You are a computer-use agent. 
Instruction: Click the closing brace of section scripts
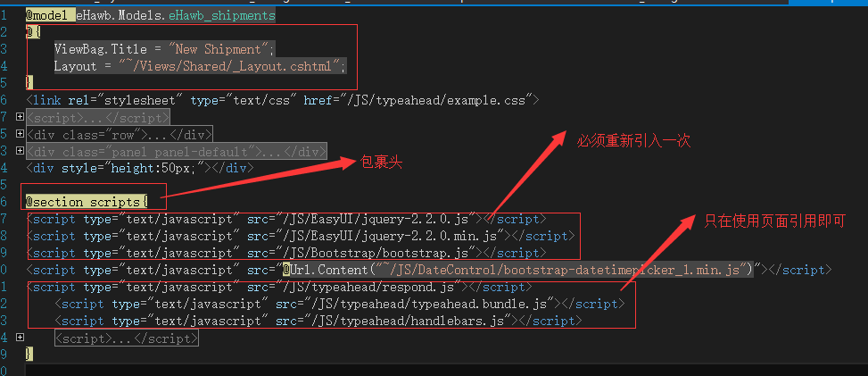click(x=29, y=354)
